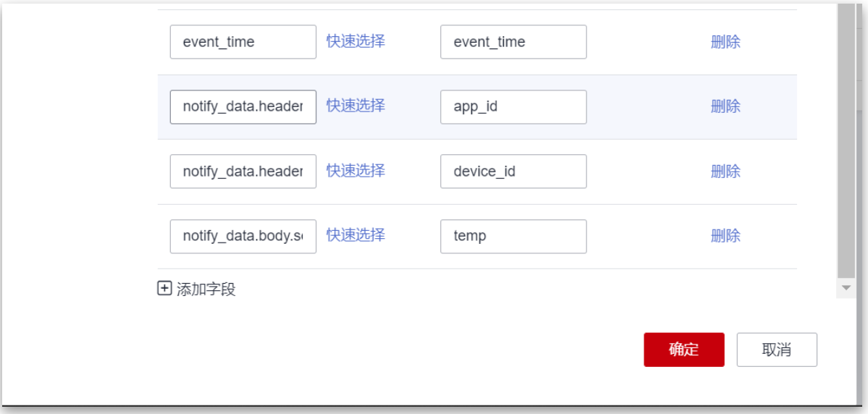Delete the temp field row

[725, 236]
